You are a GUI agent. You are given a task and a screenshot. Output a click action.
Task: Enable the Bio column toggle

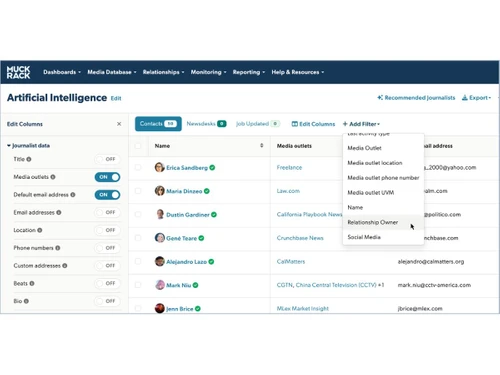[107, 301]
